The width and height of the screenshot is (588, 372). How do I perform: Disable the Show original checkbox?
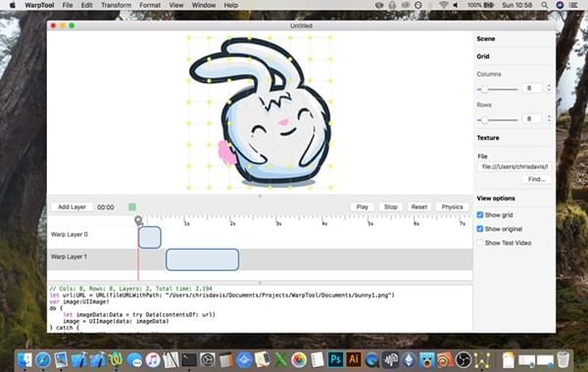click(x=479, y=228)
